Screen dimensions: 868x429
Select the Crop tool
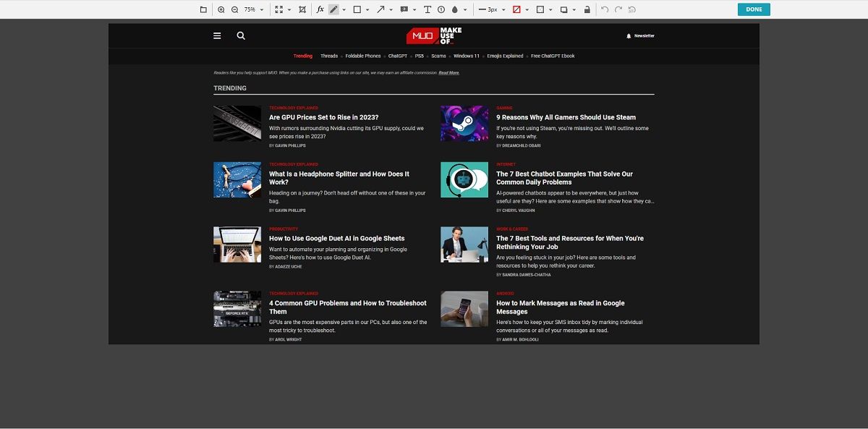point(303,9)
